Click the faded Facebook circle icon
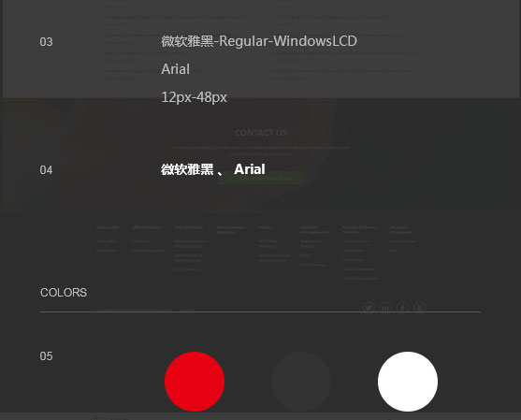Image resolution: width=521 pixels, height=420 pixels. 402,308
